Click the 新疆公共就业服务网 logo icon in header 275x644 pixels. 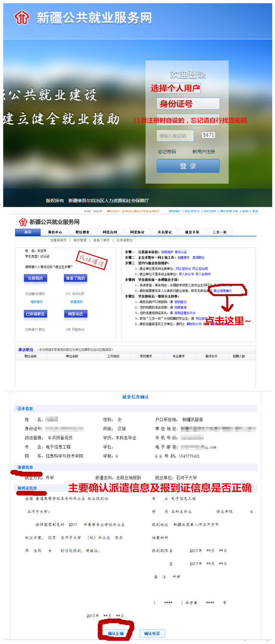click(x=21, y=17)
